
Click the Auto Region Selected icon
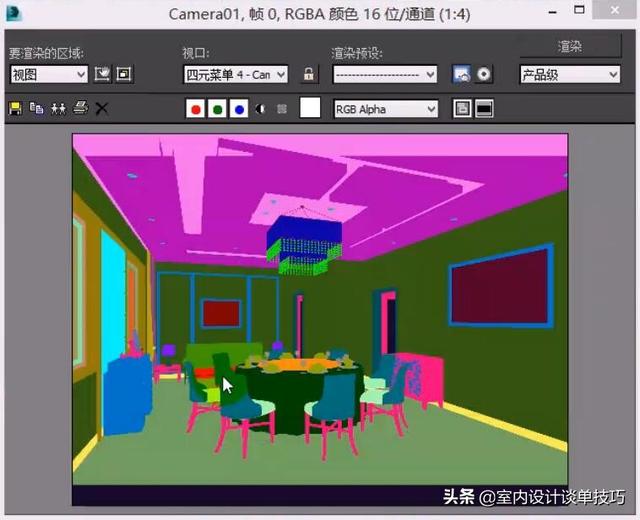click(124, 74)
